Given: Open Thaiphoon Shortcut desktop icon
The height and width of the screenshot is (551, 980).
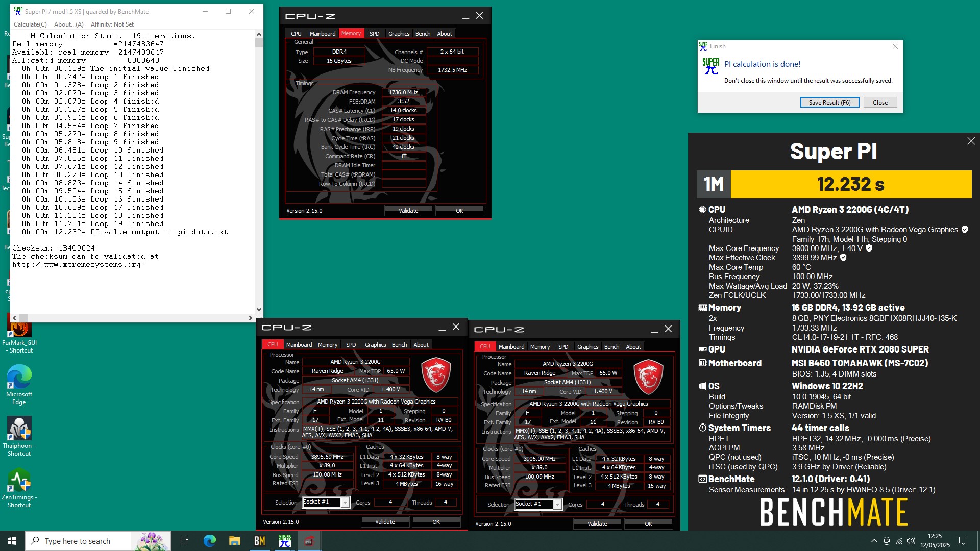Looking at the screenshot, I should tap(19, 436).
